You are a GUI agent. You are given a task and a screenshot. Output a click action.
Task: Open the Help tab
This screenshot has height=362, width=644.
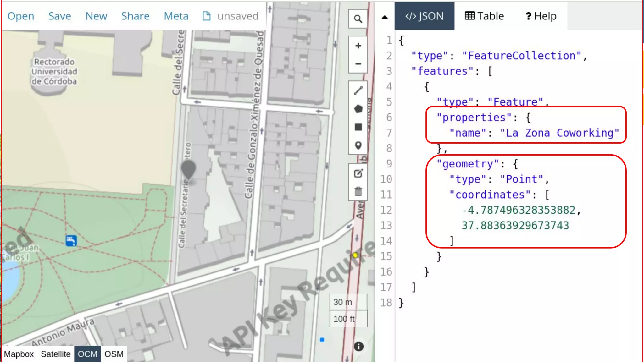(541, 16)
